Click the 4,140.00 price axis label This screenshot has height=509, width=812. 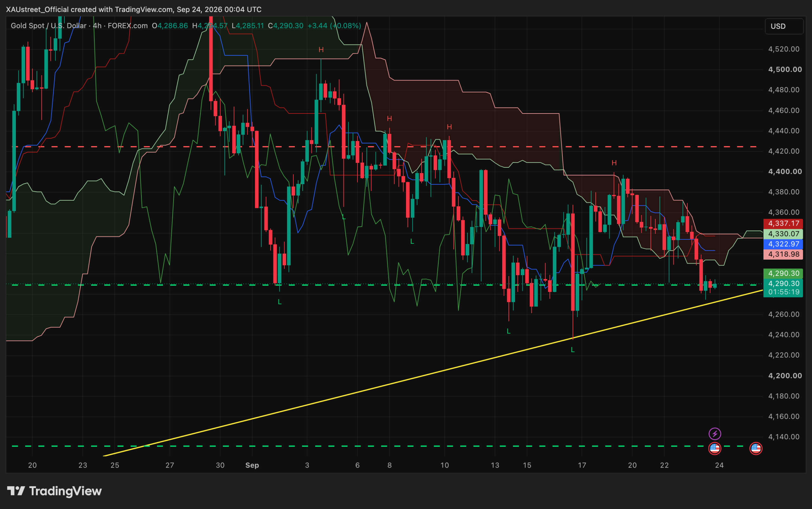click(x=784, y=437)
